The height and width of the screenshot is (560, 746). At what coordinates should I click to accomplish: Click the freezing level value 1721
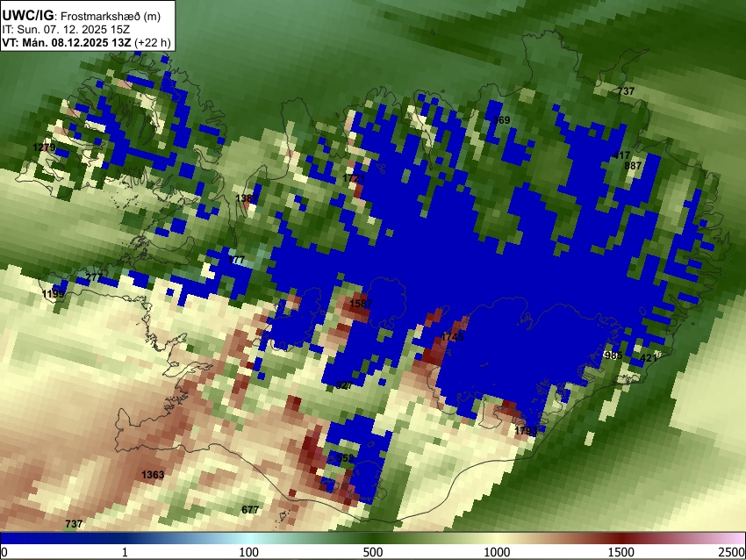click(354, 178)
